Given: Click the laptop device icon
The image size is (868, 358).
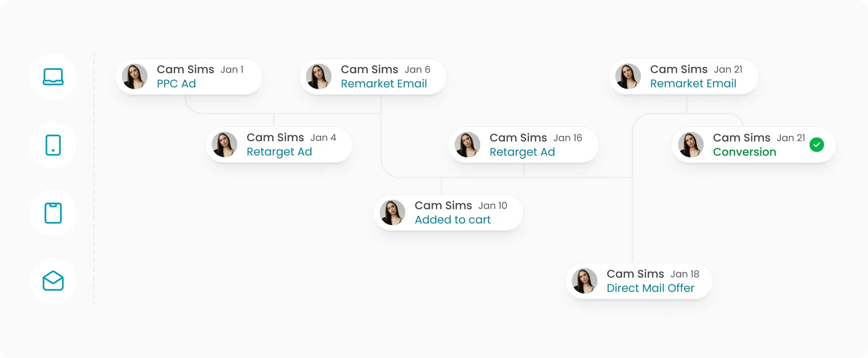Looking at the screenshot, I should coord(53,77).
